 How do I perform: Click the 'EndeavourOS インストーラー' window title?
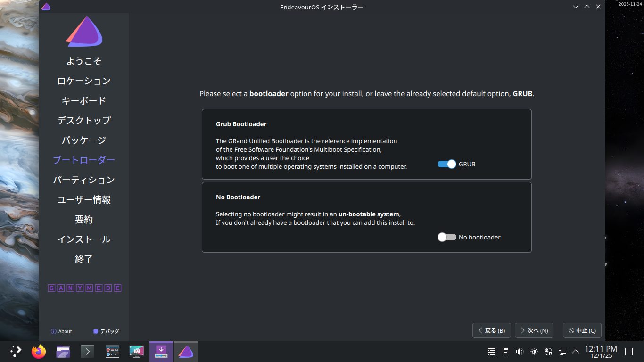point(322,7)
